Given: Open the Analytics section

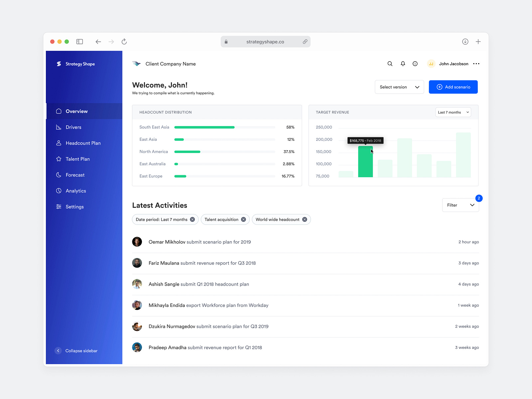Looking at the screenshot, I should click(75, 191).
